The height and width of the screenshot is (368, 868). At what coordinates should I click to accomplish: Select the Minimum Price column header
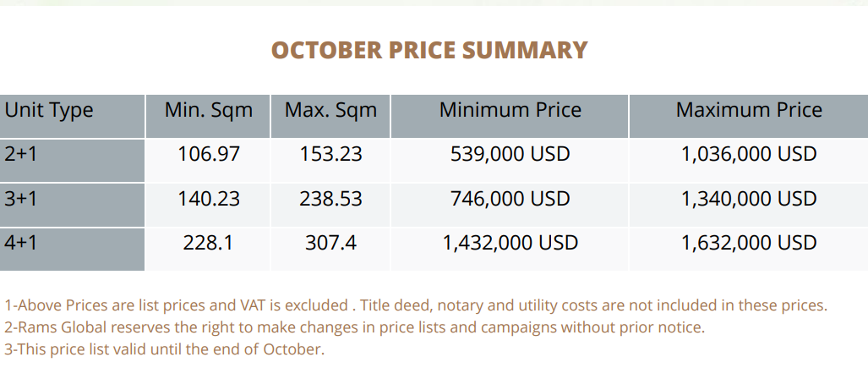(x=510, y=110)
